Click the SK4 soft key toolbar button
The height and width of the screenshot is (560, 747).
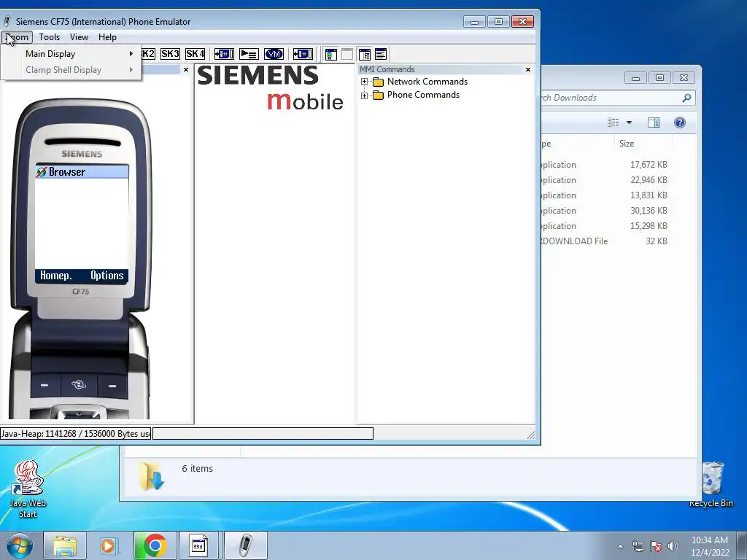click(196, 54)
